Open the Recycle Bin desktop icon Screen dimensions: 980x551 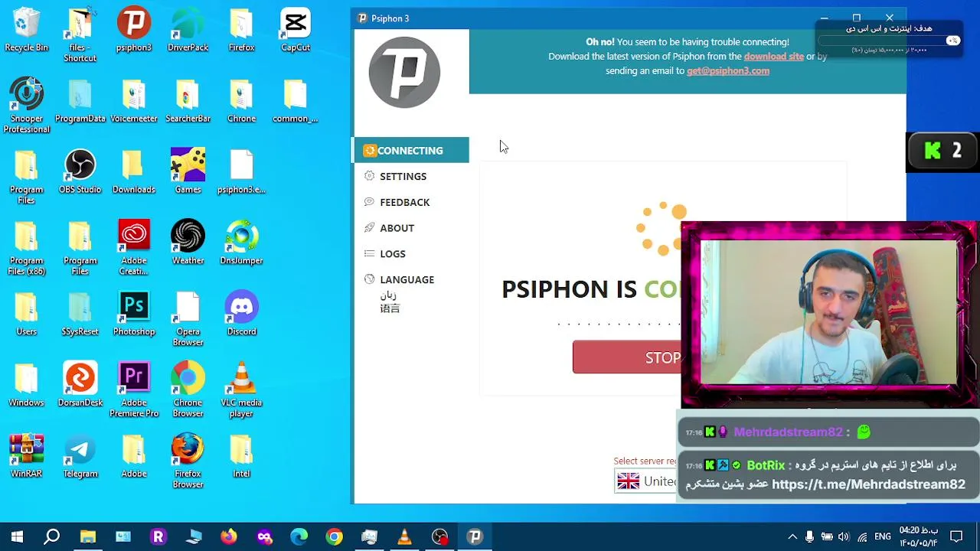(26, 31)
